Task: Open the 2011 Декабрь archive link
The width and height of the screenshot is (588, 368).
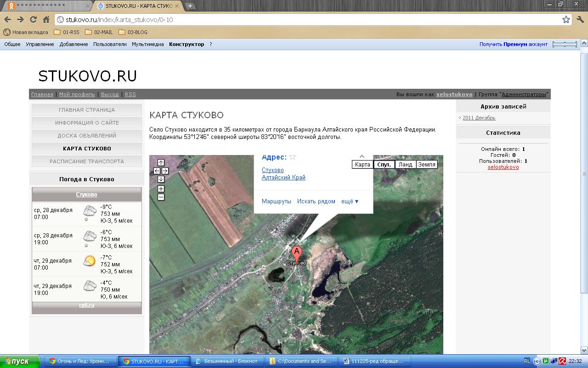Action: tap(479, 118)
